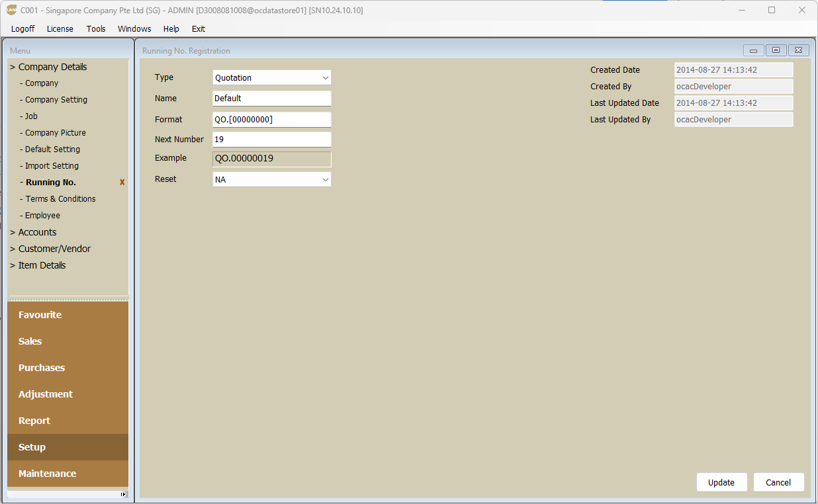Close the Running No. Registration inner window

pos(798,50)
